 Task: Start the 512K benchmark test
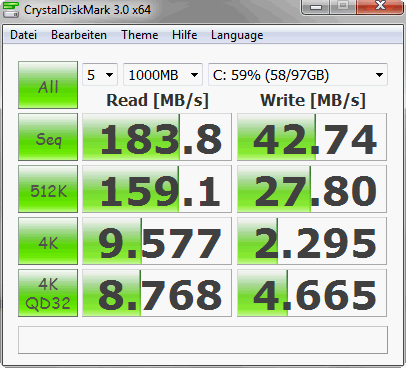[x=48, y=189]
